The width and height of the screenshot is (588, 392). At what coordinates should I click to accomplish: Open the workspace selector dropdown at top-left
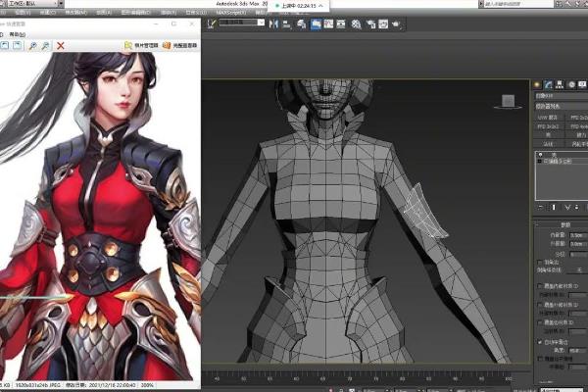click(32, 3)
